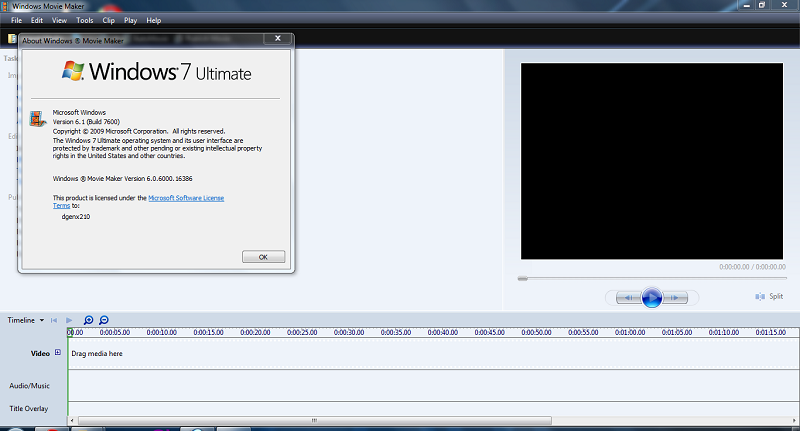Restore down the Movie Maker window
Image resolution: width=800 pixels, height=431 pixels.
(762, 5)
